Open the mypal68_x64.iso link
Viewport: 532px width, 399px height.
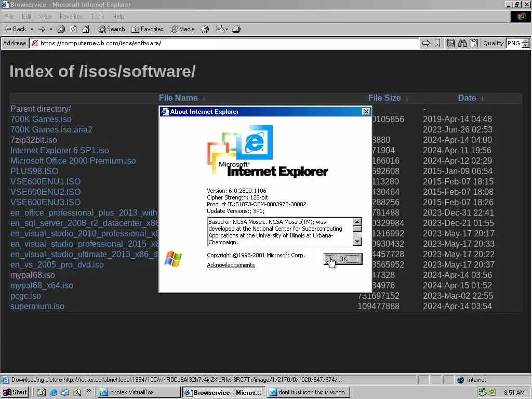pyautogui.click(x=42, y=286)
